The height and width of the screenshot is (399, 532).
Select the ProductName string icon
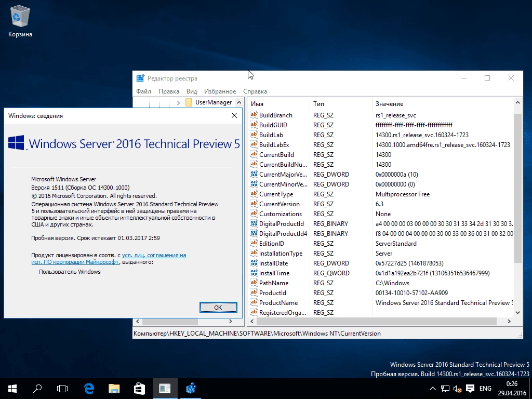click(x=254, y=302)
